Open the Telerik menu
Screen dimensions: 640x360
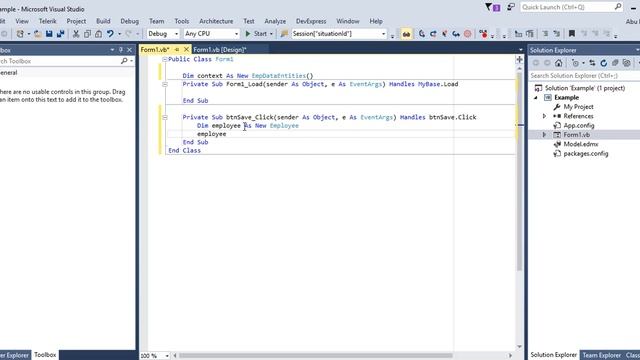(47, 21)
